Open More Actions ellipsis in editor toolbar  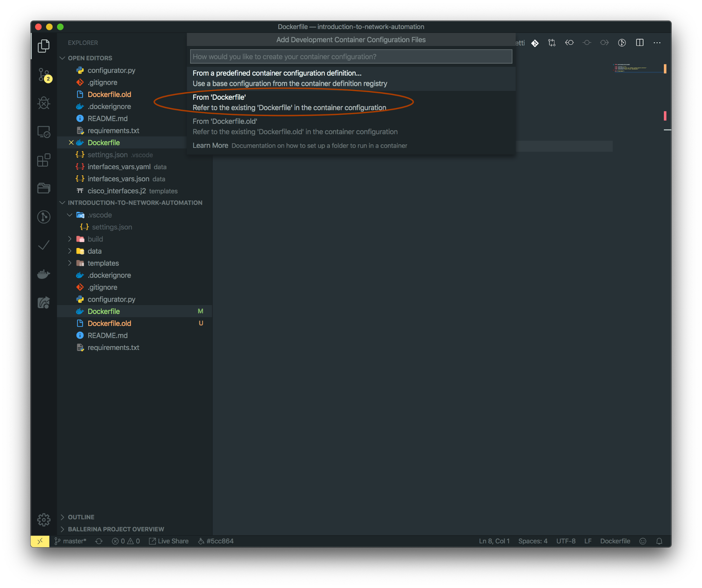657,43
